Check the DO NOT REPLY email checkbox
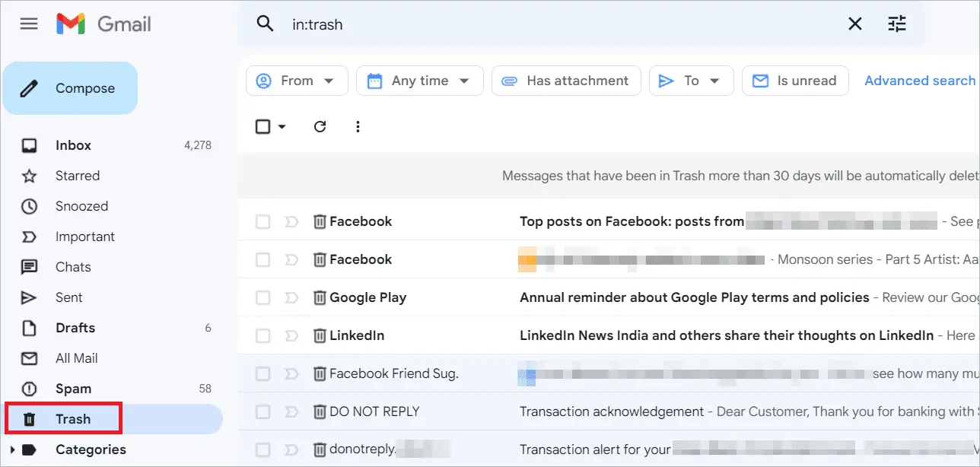 click(x=262, y=411)
